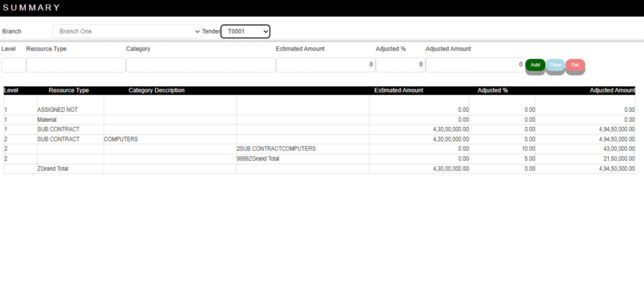Open the Branch dropdown
Image resolution: width=644 pixels, height=289 pixels.
point(126,31)
